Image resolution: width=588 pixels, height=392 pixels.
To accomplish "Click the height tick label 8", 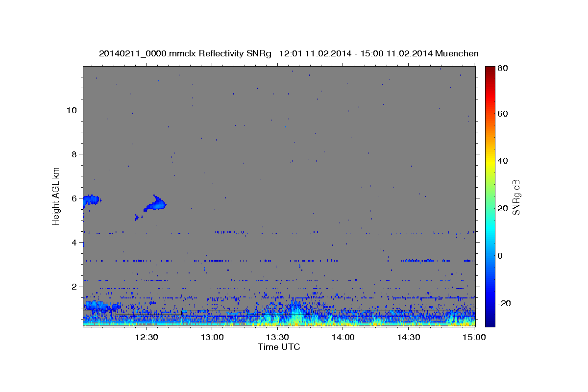I will click(73, 154).
